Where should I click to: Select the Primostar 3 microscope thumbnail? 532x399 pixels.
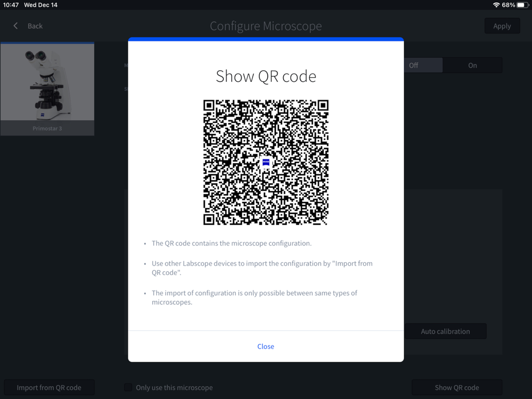tap(47, 89)
